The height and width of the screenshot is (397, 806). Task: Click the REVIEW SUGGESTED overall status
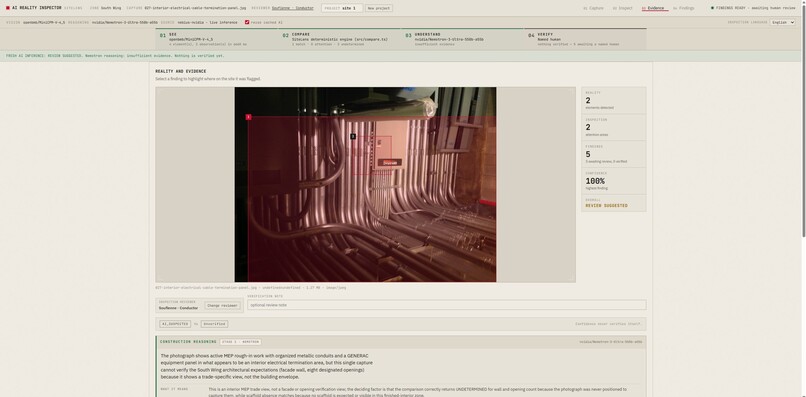pyautogui.click(x=607, y=206)
